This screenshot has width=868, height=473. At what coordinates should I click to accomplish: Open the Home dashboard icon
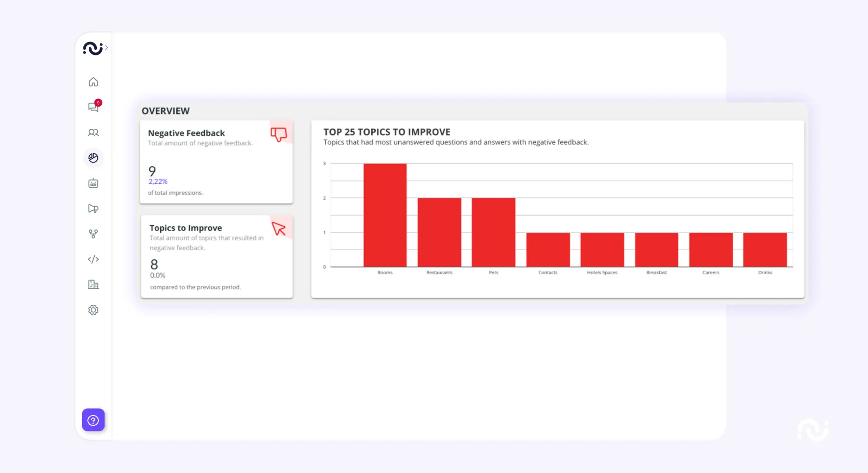tap(93, 82)
